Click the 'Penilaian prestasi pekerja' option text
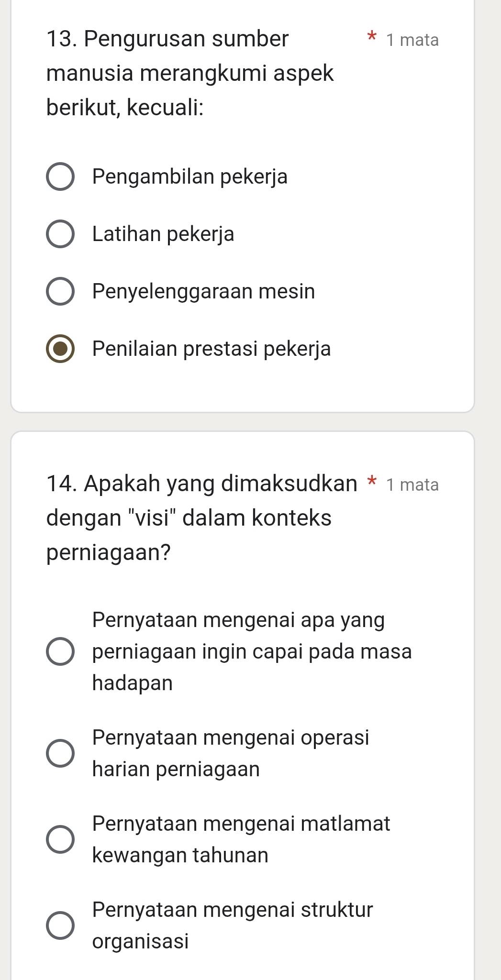 tap(212, 349)
